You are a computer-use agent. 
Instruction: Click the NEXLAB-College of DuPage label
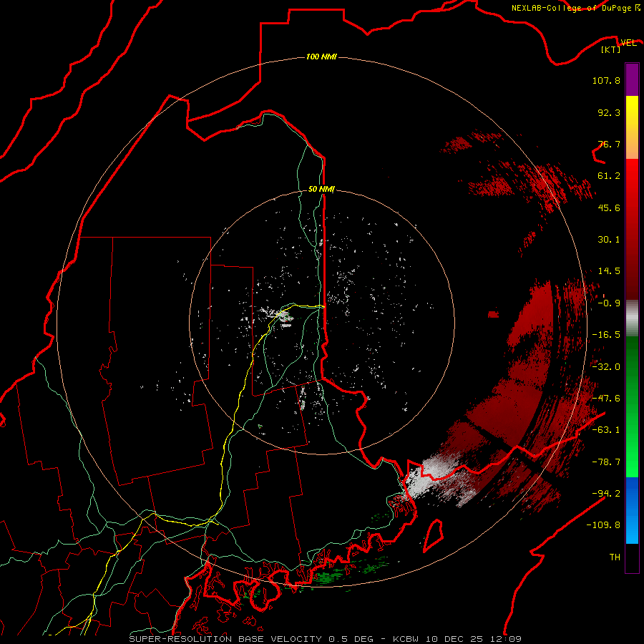pos(572,8)
